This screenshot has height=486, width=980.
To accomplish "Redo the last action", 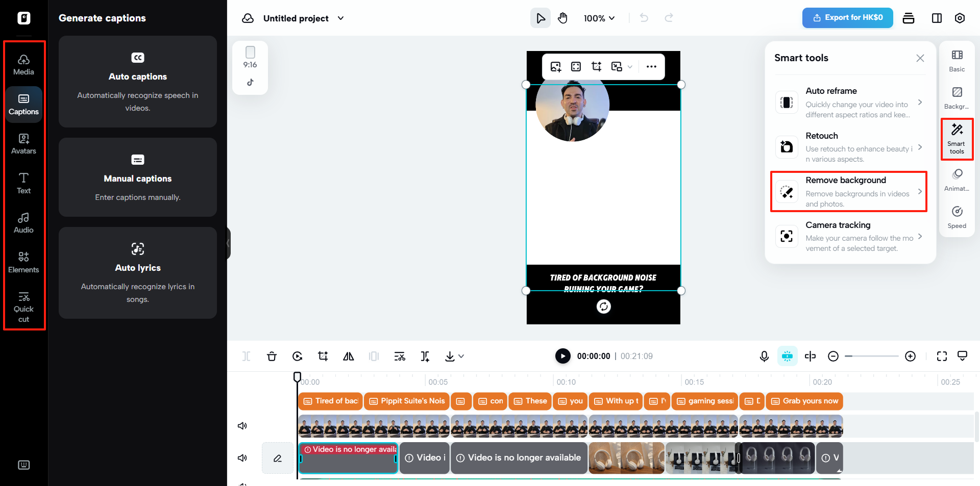I will click(669, 18).
